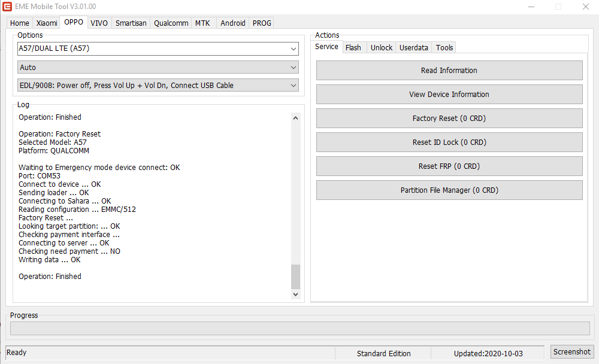Click the Progress bar

pyautogui.click(x=300, y=329)
